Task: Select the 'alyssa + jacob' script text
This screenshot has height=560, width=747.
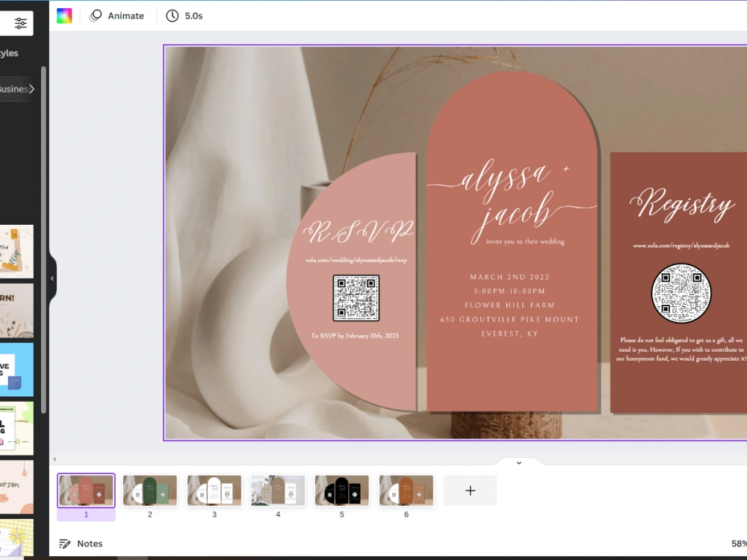Action: (x=512, y=200)
